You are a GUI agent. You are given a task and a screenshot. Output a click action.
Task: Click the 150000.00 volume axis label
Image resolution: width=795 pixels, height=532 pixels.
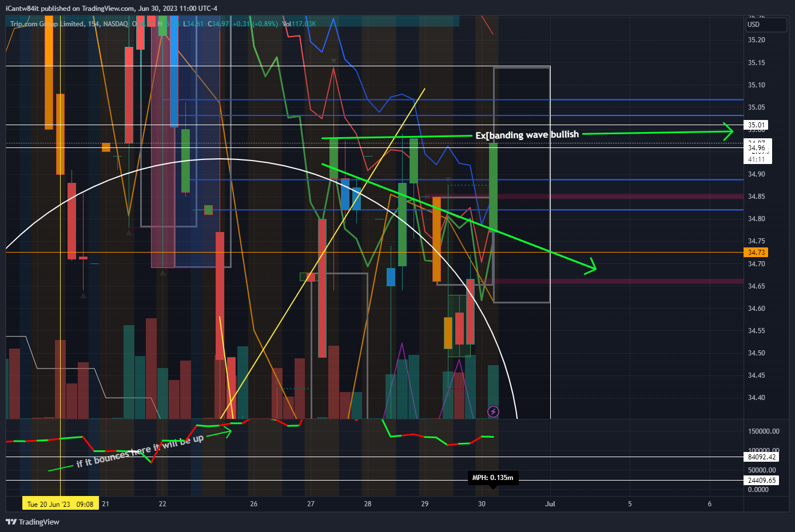tap(763, 431)
